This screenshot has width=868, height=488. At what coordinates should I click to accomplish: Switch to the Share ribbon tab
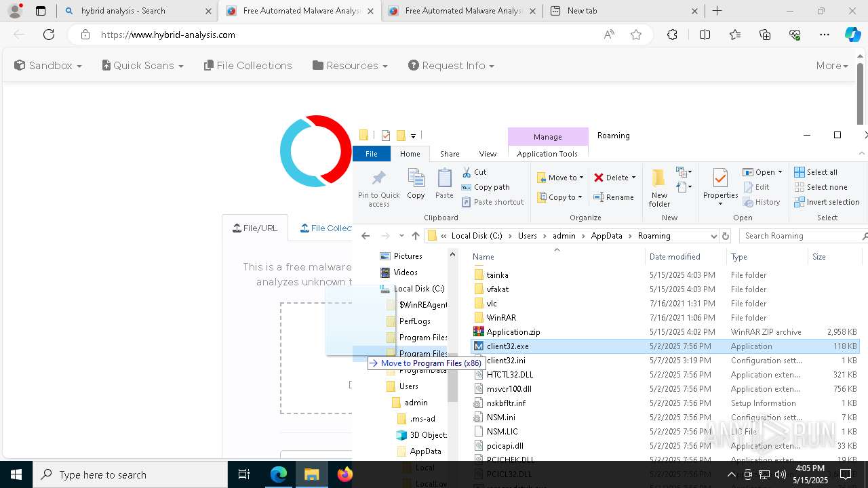(450, 154)
